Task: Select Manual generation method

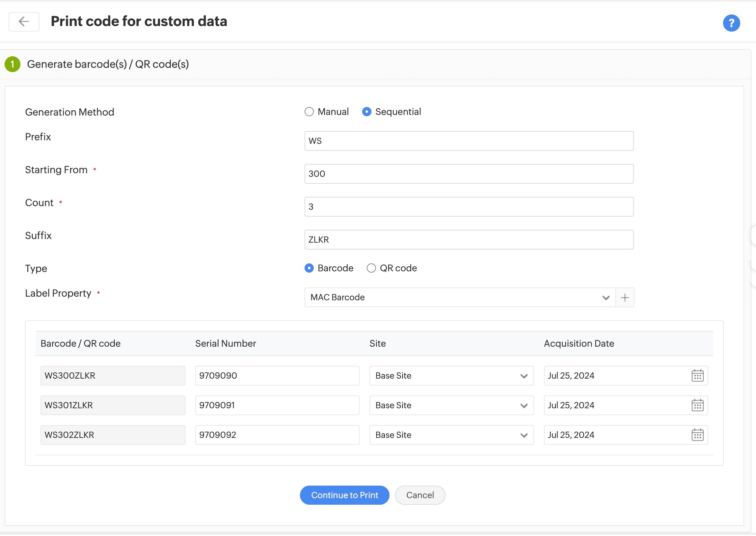Action: 309,112
